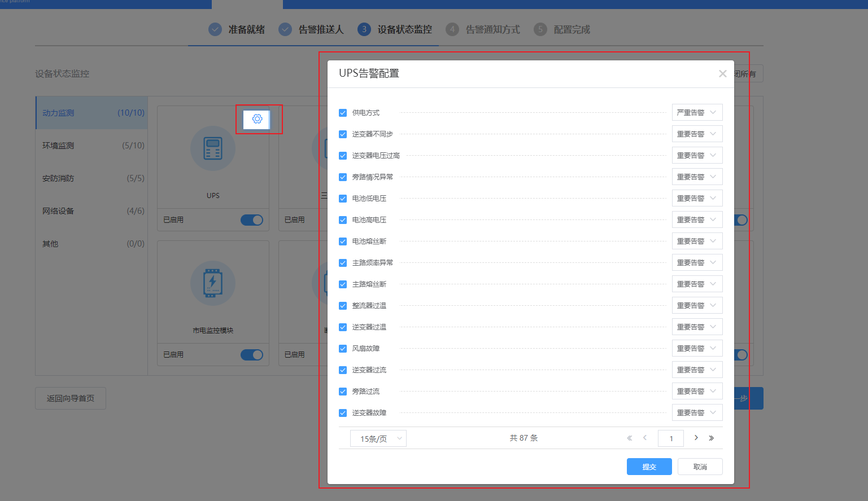Go to wizard step 告警推送人

(311, 29)
